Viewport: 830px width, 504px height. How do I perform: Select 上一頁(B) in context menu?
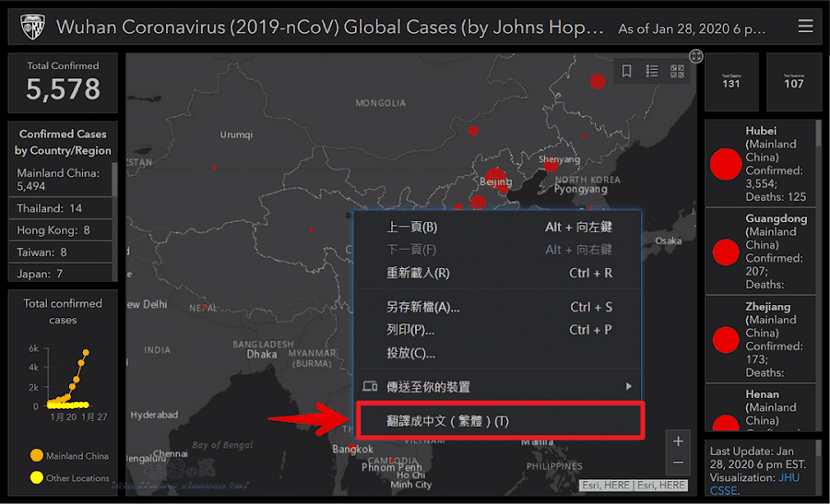coord(498,227)
